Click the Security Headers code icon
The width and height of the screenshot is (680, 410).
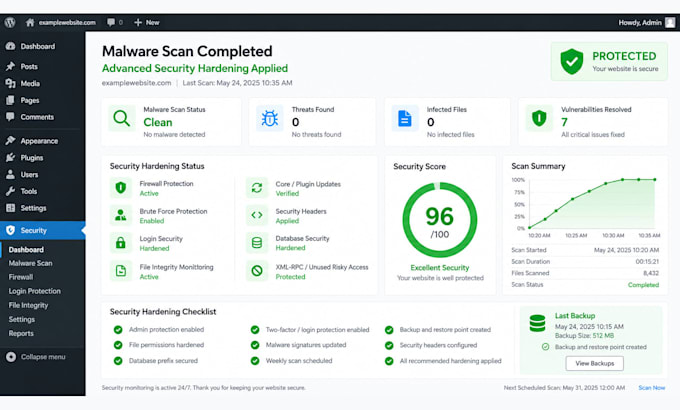point(257,215)
